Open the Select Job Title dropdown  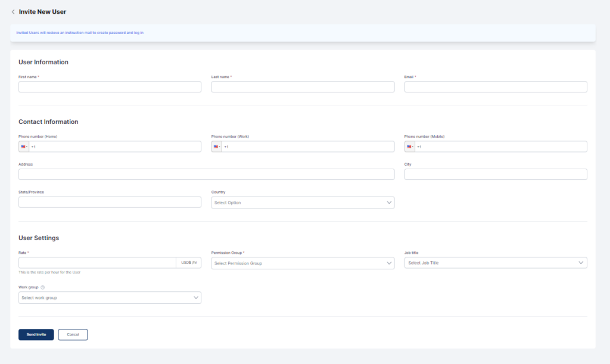pyautogui.click(x=496, y=263)
